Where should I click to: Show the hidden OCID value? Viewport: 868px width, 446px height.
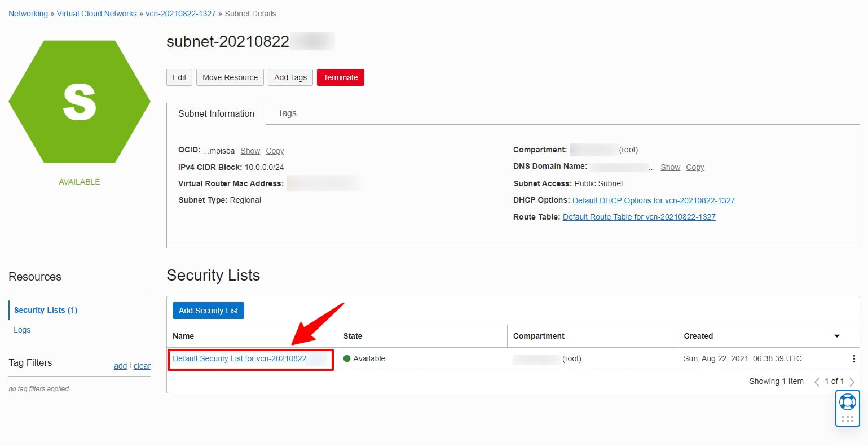pos(250,151)
